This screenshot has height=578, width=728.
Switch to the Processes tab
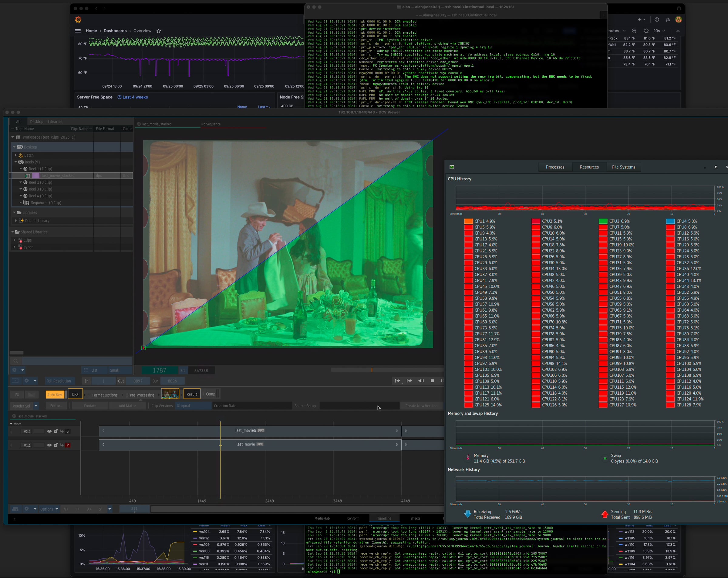tap(555, 167)
